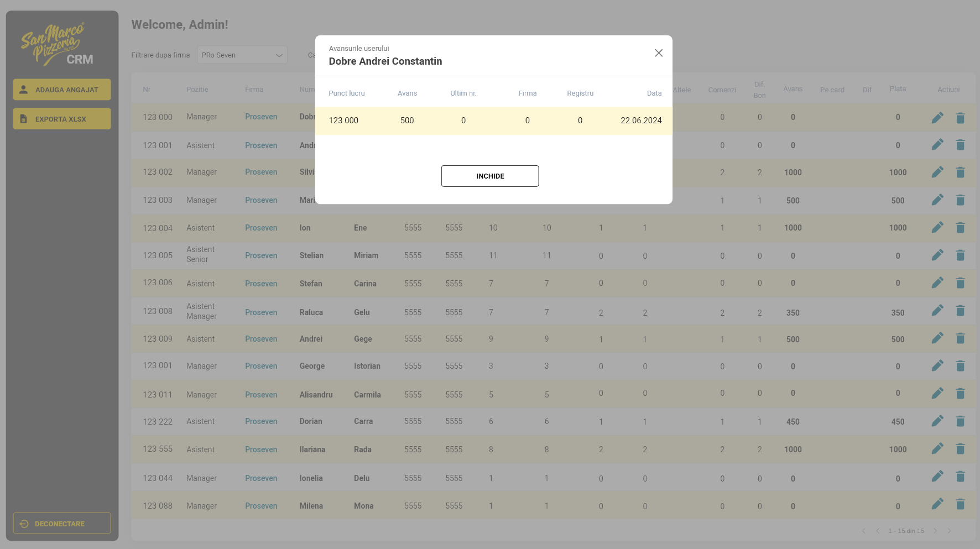Edit employee row 123 003
Image resolution: width=980 pixels, height=549 pixels.
(x=937, y=200)
